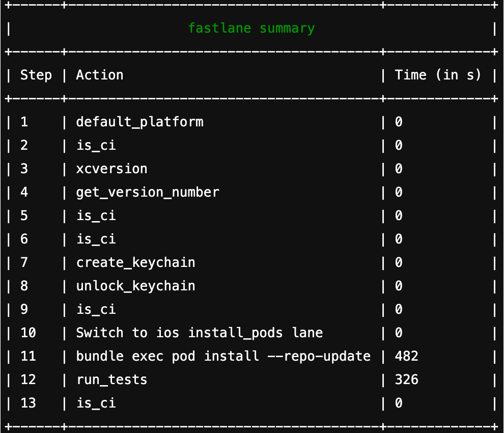
Task: Click 'Switch to ios install_pods lane' text
Action: point(200,333)
